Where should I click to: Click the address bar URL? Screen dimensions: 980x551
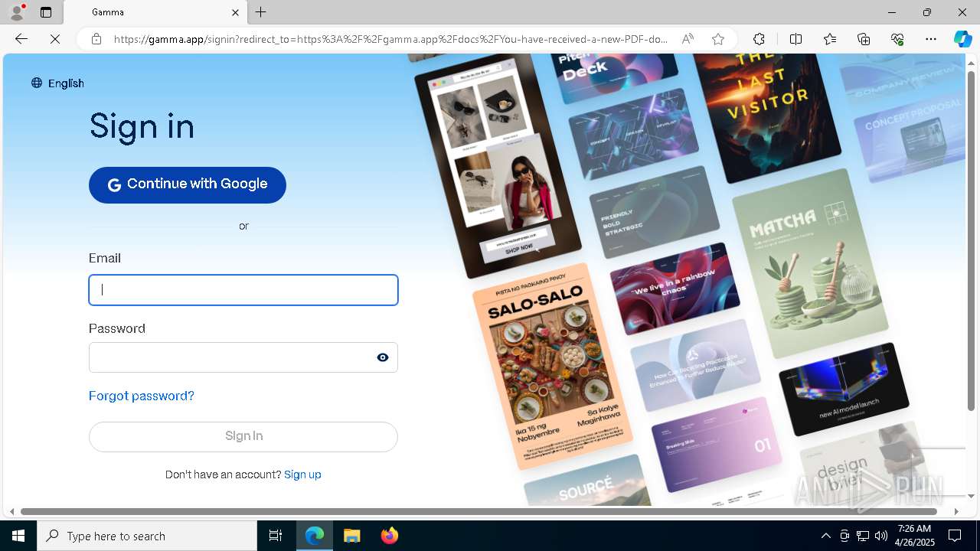(390, 39)
